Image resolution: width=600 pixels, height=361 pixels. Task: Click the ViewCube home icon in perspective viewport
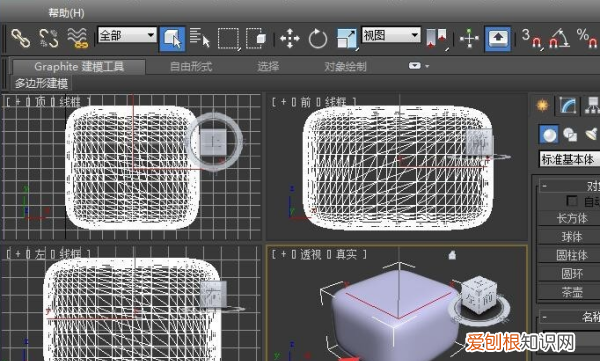click(x=452, y=255)
